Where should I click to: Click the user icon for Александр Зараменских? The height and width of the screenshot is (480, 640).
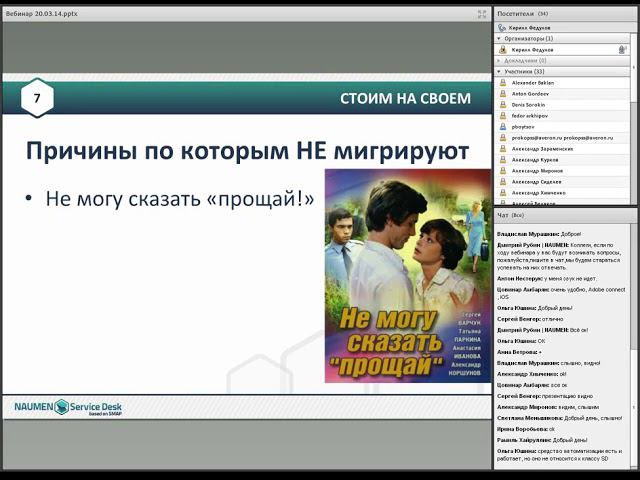click(503, 149)
